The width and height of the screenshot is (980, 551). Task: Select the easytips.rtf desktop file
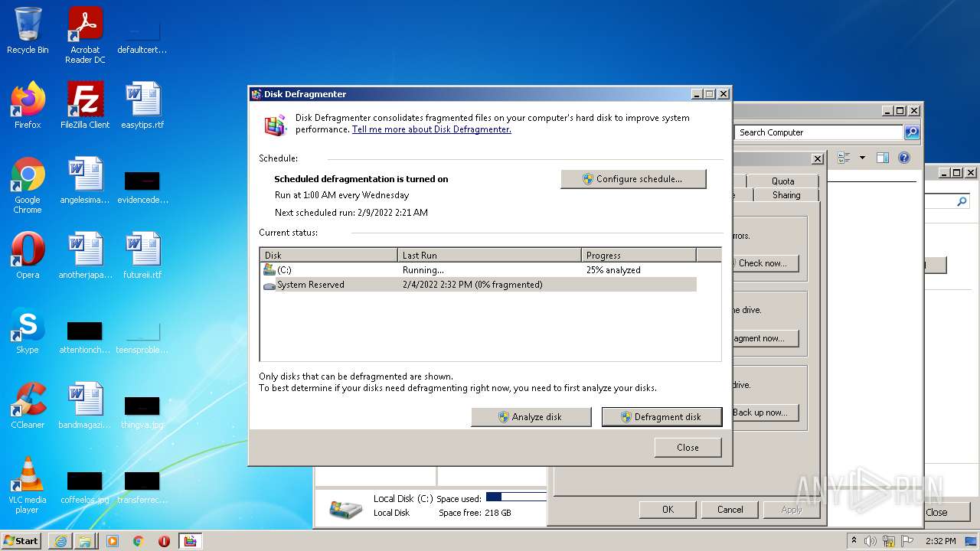click(x=142, y=106)
